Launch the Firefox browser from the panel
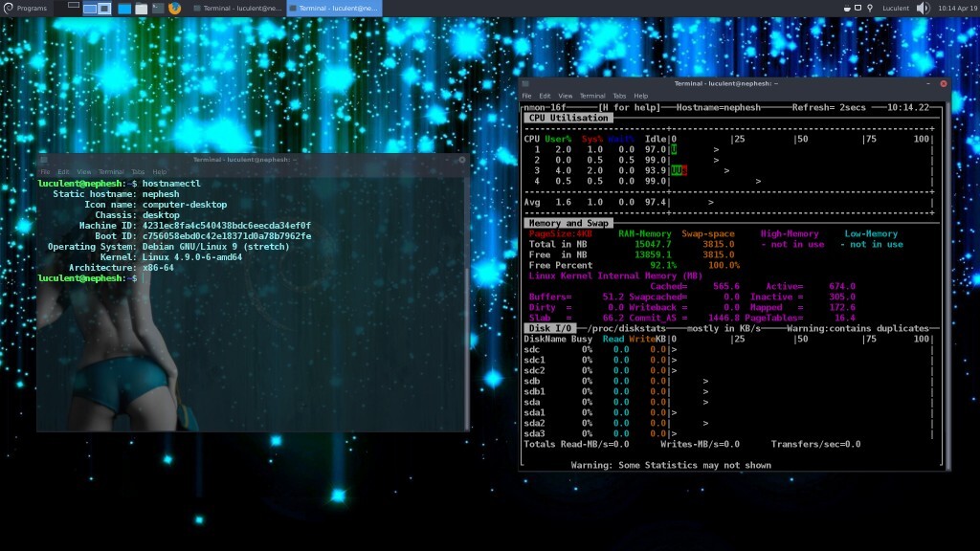The image size is (980, 551). (x=174, y=8)
